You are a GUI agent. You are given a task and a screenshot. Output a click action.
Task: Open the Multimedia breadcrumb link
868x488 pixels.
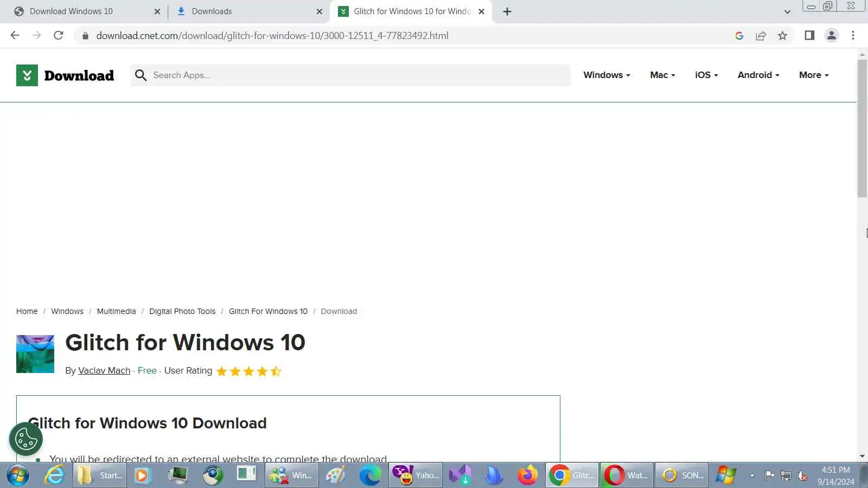(x=116, y=311)
